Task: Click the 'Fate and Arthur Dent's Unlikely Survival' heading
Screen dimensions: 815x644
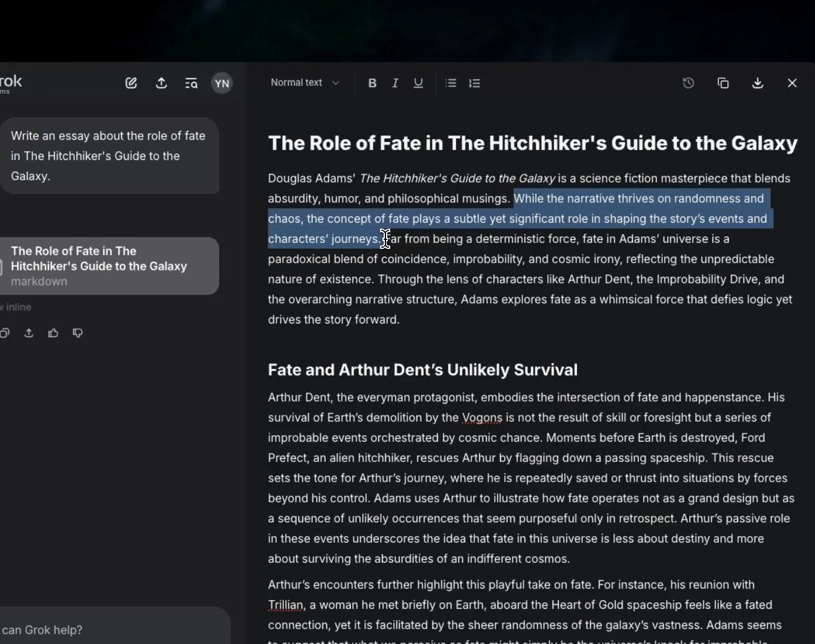Action: [422, 370]
